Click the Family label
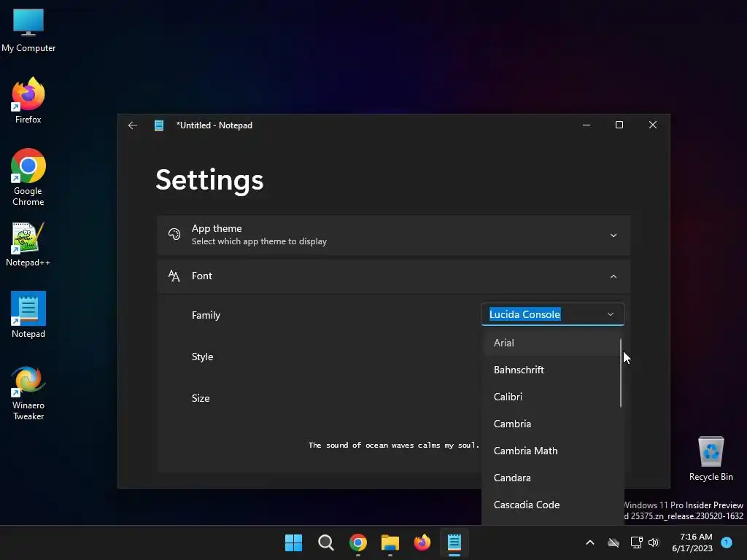747x560 pixels. click(206, 315)
